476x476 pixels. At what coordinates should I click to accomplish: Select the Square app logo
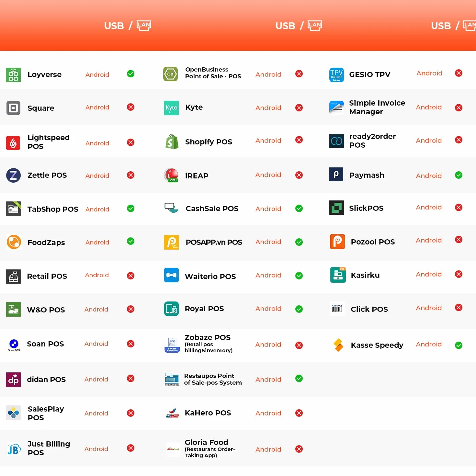coord(13,108)
